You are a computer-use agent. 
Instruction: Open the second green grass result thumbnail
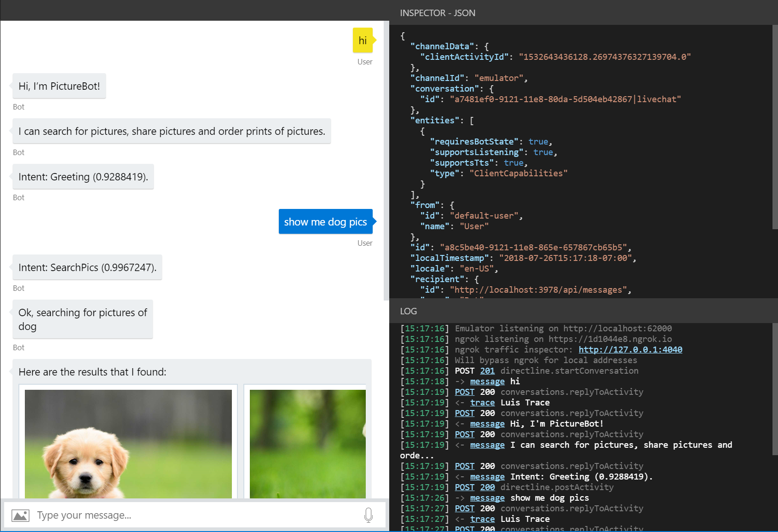(308, 444)
